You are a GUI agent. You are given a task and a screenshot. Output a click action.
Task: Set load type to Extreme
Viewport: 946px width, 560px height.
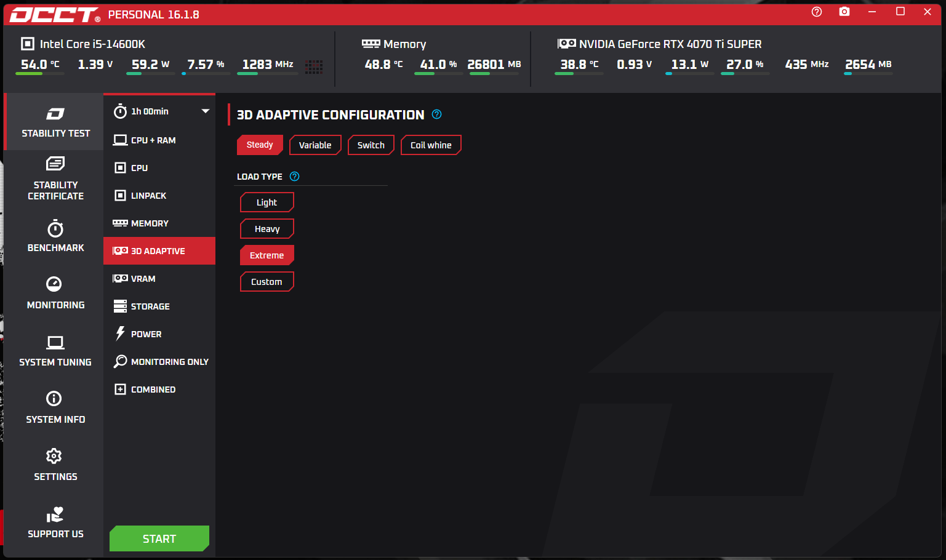tap(267, 255)
